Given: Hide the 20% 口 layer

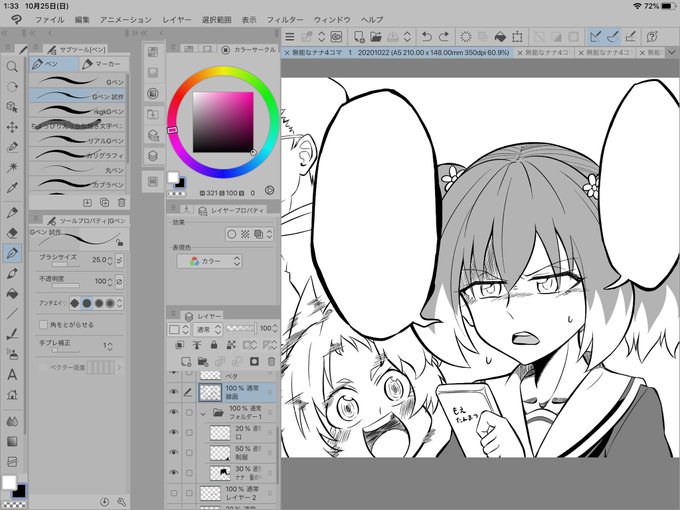Looking at the screenshot, I should pos(173,432).
